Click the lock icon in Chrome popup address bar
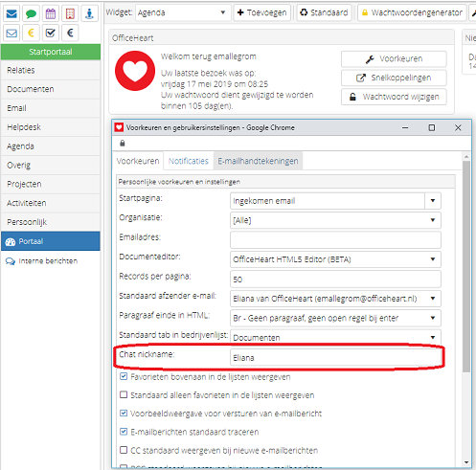This screenshot has width=476, height=470. click(x=123, y=144)
